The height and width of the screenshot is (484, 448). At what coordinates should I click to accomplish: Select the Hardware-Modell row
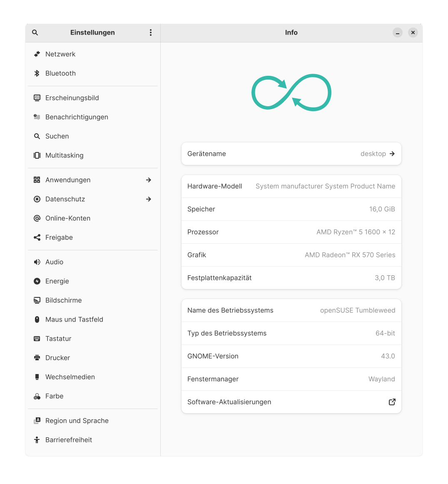click(291, 187)
